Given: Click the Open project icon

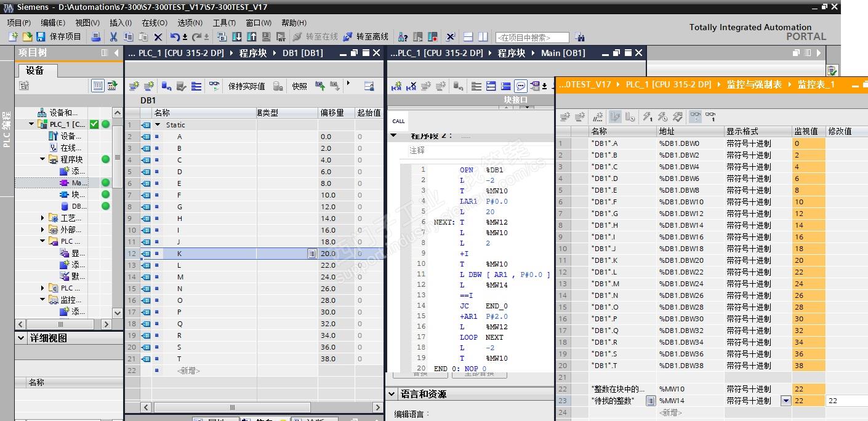Looking at the screenshot, I should tap(26, 37).
